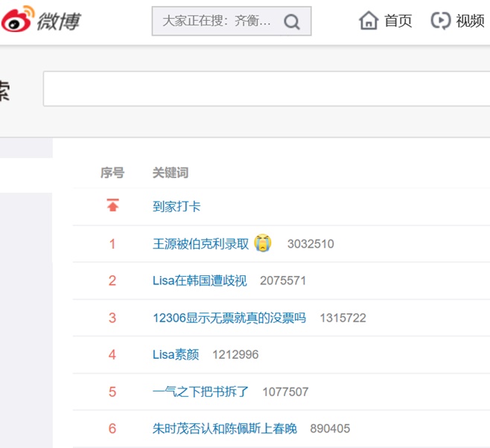The image size is (490, 448).
Task: Open topic 12306显示无票就真的没票吗
Action: tap(229, 318)
